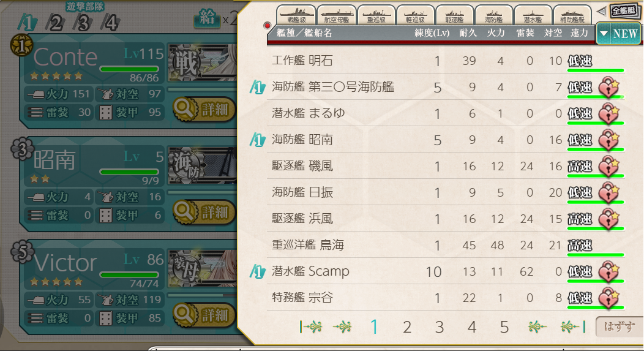Jump to last page arrow icon
This screenshot has width=644, height=351.
[x=573, y=327]
